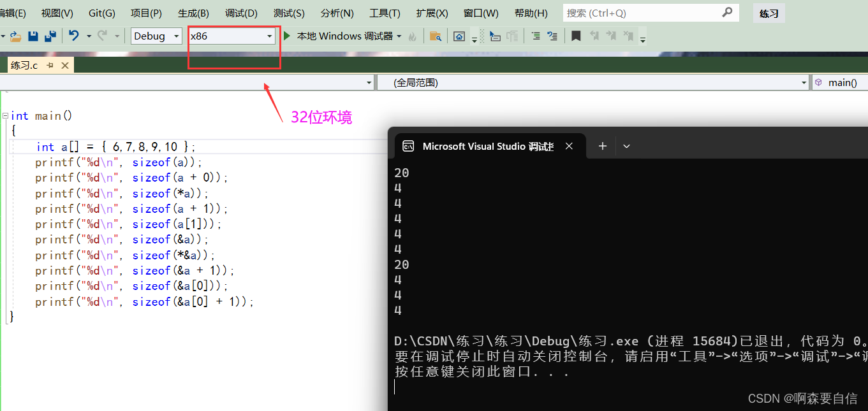Open the 调试(D) menu
868x411 pixels.
click(241, 13)
